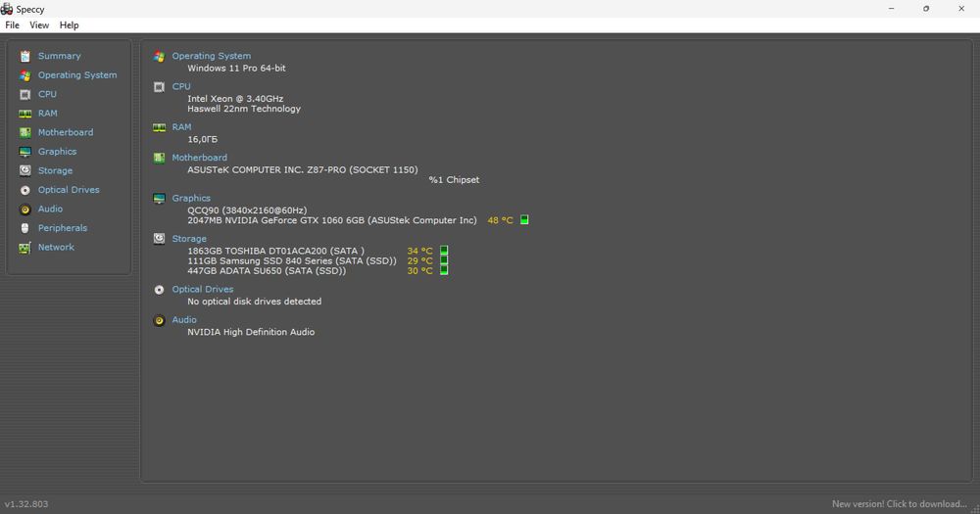This screenshot has width=980, height=514.
Task: Select Summary in the sidebar
Action: coord(60,56)
